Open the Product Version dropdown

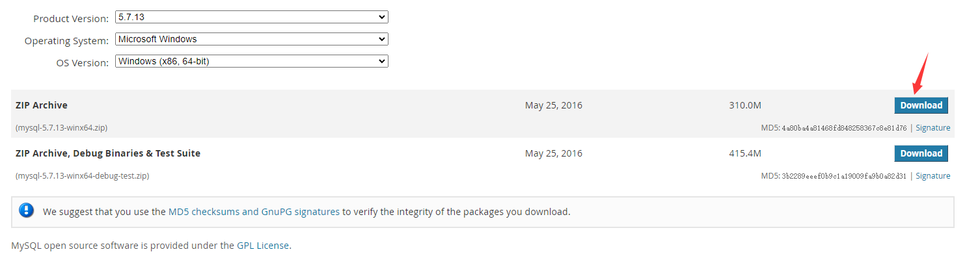click(251, 17)
